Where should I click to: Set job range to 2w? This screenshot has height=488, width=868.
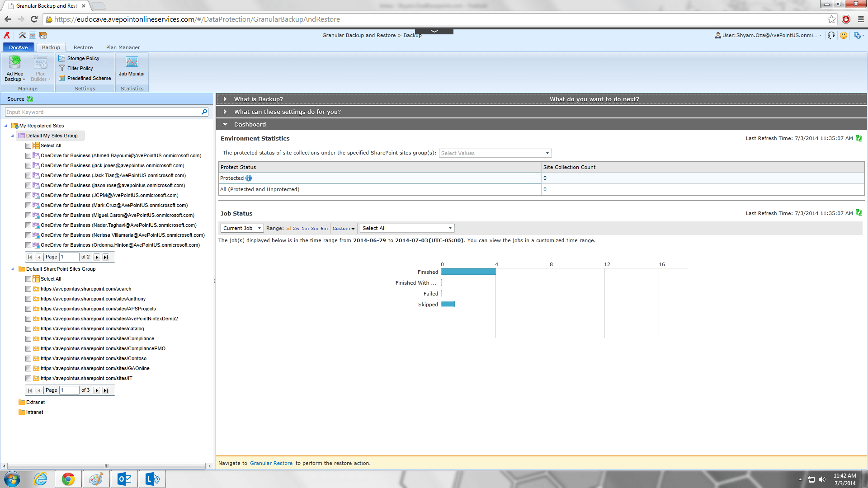296,229
